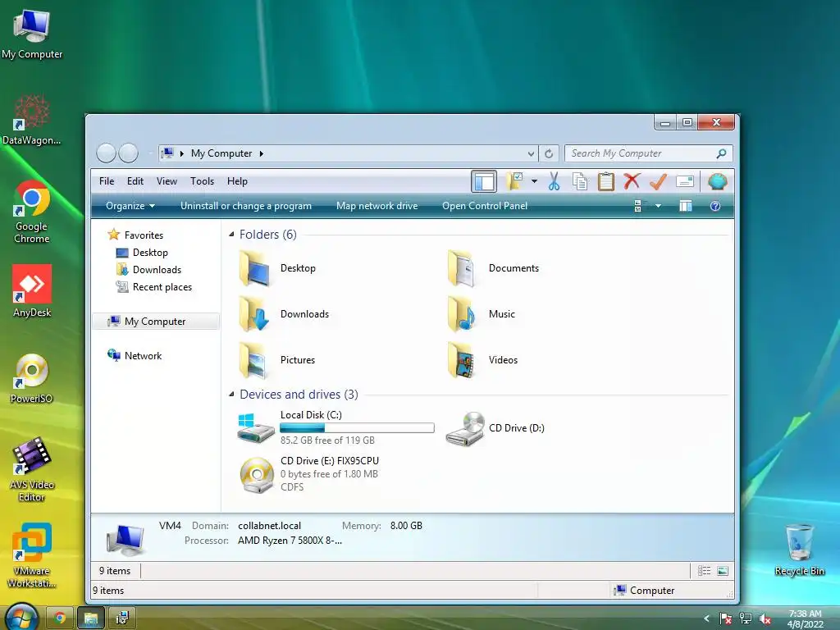Click the Refresh button by address bar
Image resolution: width=840 pixels, height=630 pixels.
tap(549, 153)
